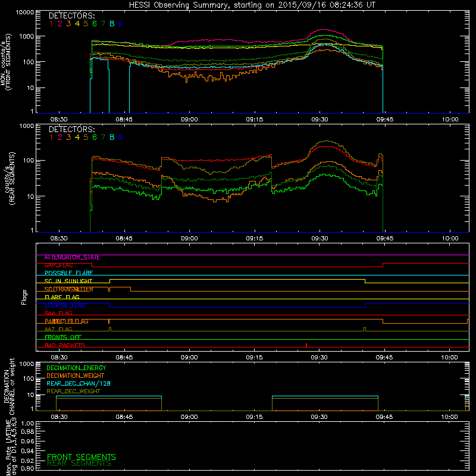Click the blue ECLIPSE_FLAG label
Image resolution: width=476 pixels, height=476 pixels.
65,305
